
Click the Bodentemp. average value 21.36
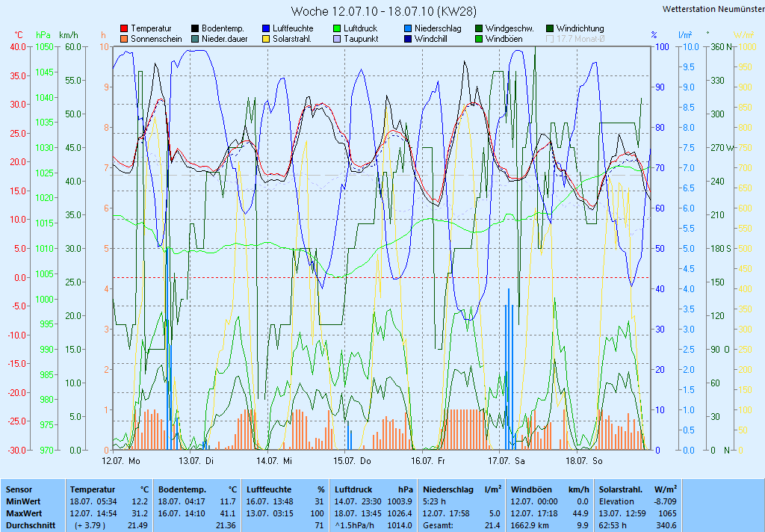click(x=226, y=526)
